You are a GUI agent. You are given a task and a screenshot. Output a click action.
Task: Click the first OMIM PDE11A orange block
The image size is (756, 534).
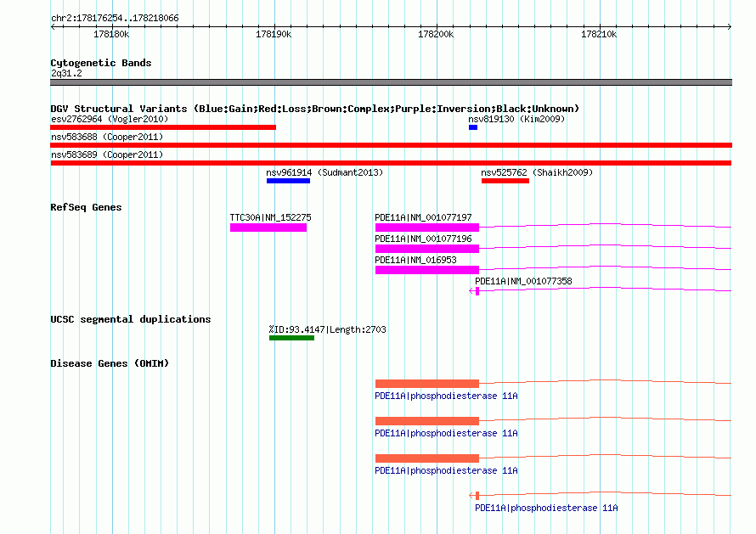(427, 384)
